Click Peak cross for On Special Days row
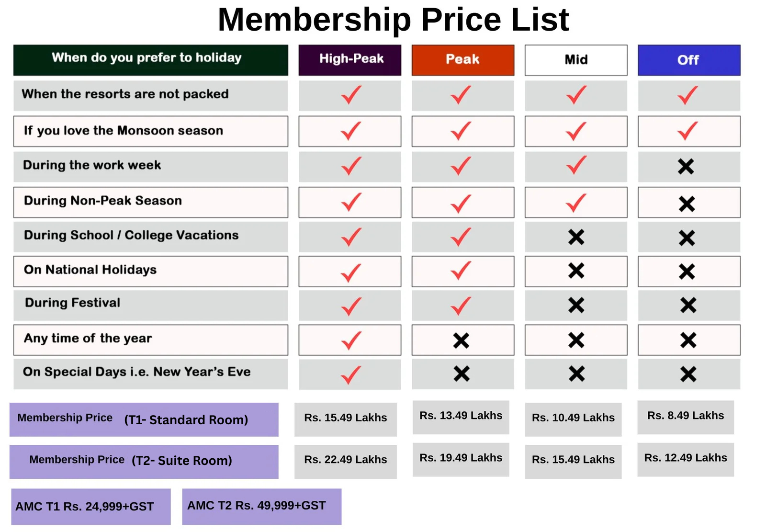The width and height of the screenshot is (766, 532). 462,374
